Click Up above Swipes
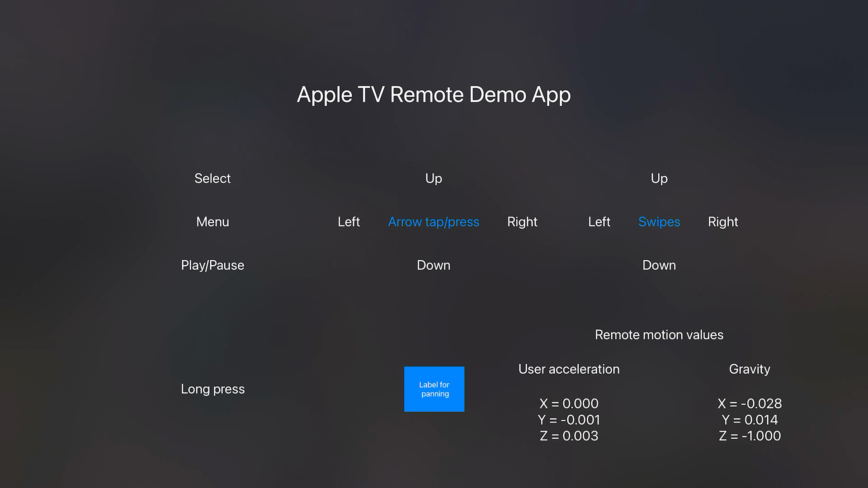The width and height of the screenshot is (868, 488). 659,178
